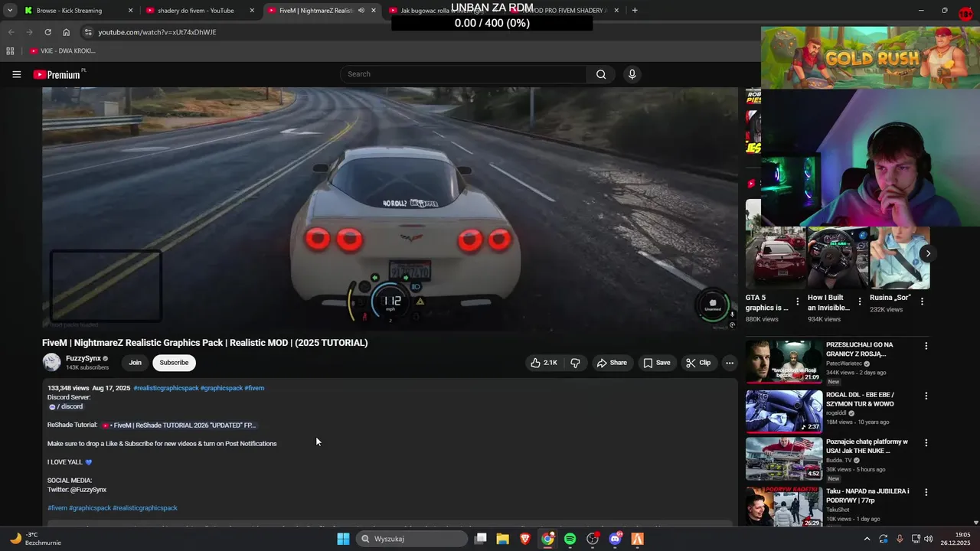Open Task View from taskbar

481,539
